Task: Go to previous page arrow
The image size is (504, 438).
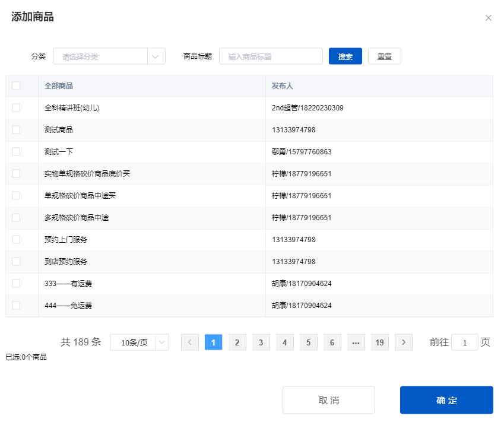Action: pyautogui.click(x=190, y=342)
